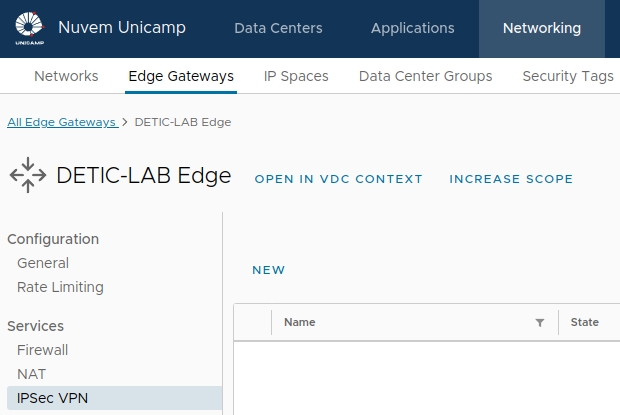620x415 pixels.
Task: Select Rate Limiting in the sidebar
Action: 60,287
